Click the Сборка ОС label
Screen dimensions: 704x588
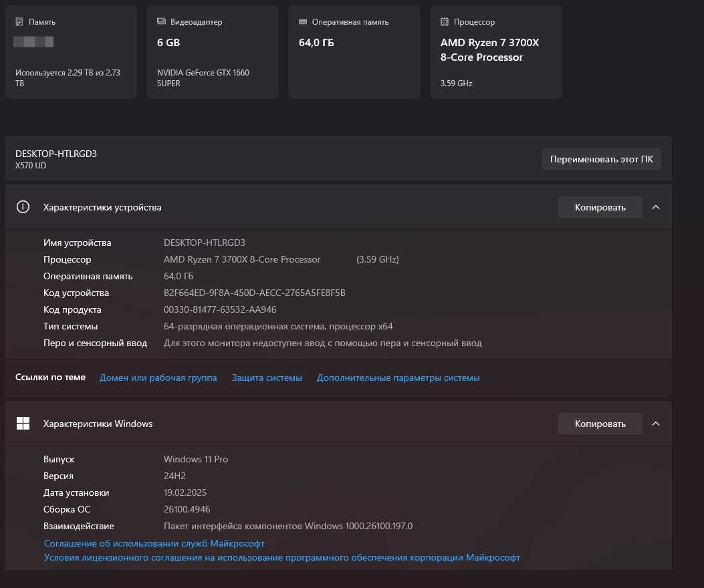(67, 509)
